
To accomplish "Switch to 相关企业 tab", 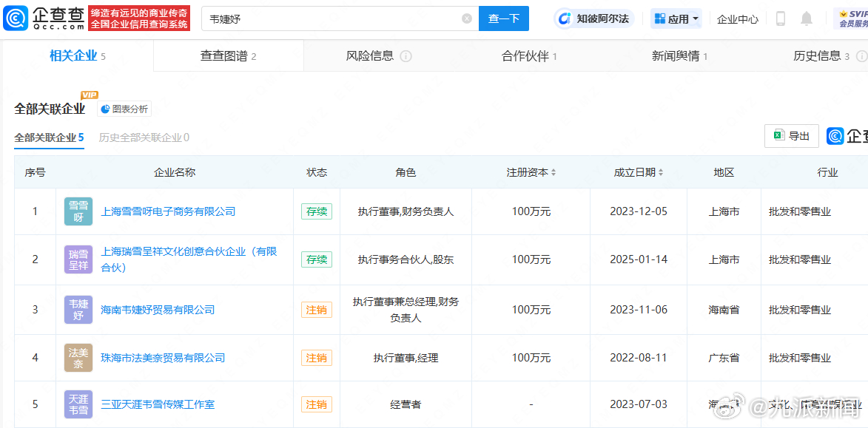I will coord(77,56).
